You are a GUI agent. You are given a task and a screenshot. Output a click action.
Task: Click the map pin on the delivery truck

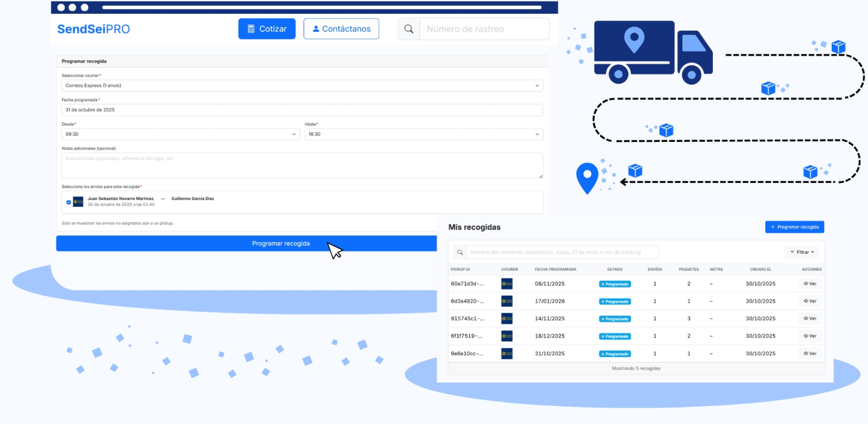(634, 39)
